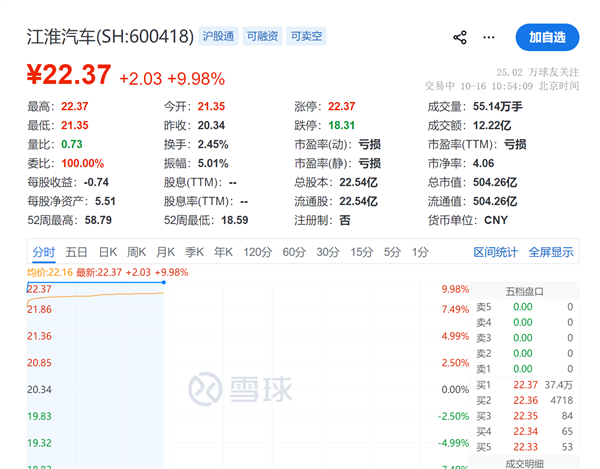This screenshot has width=600, height=469.
Task: Click the 可融资 tag
Action: (262, 36)
